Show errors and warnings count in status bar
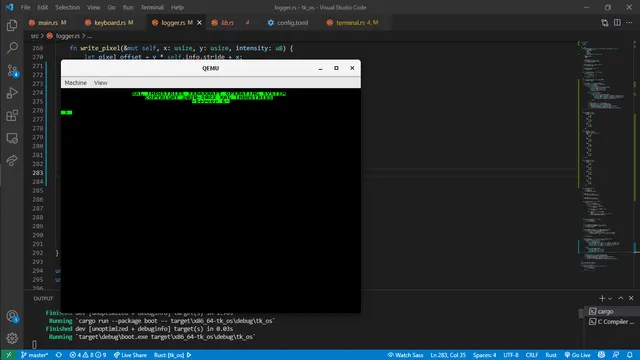The height and width of the screenshot is (360, 640). [88, 355]
